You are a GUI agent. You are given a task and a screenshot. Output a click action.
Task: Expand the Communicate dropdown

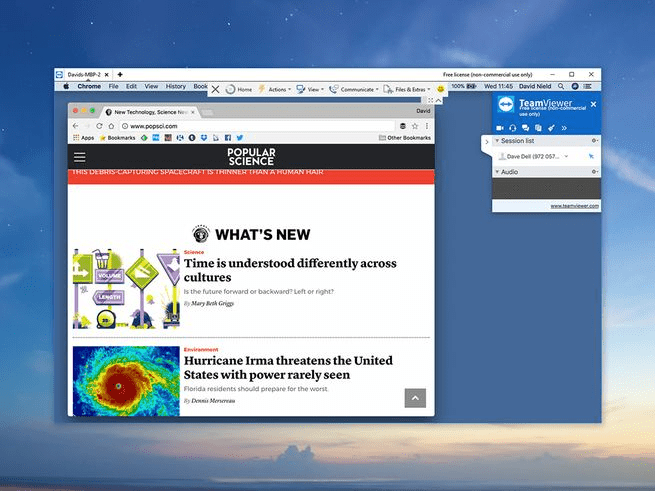coord(355,89)
